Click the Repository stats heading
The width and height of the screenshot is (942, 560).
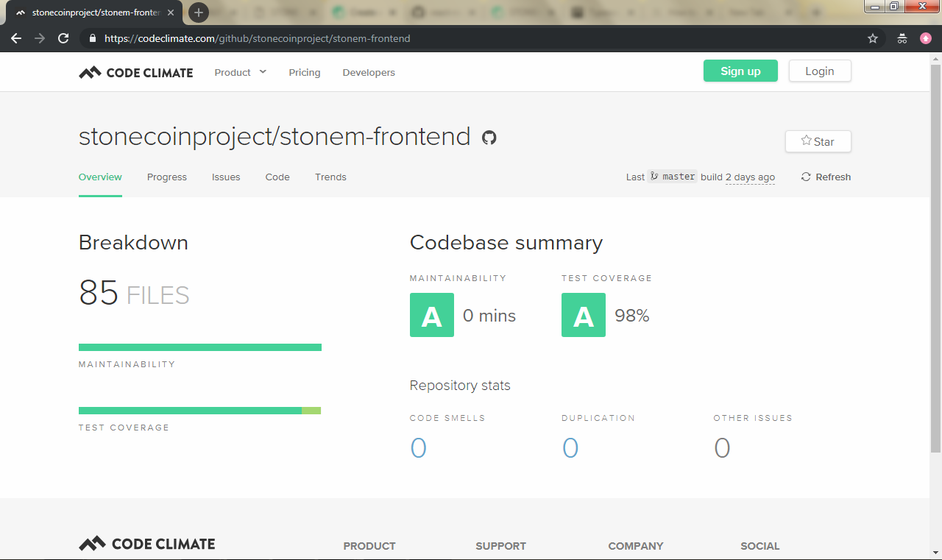[x=460, y=386]
